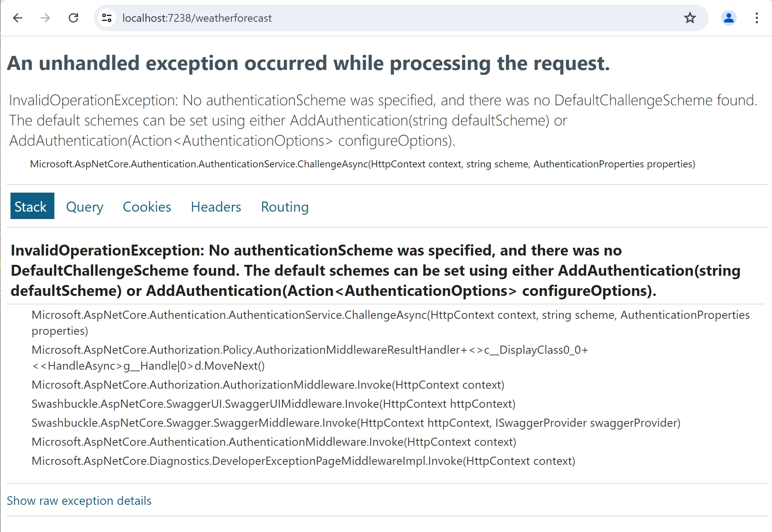772x532 pixels.
Task: Bookmark this page with the star
Action: [690, 18]
